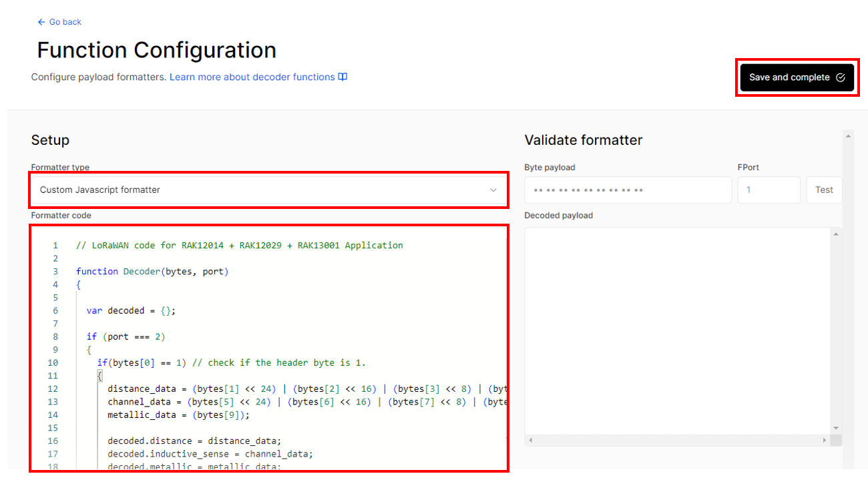This screenshot has width=868, height=484.
Task: Click the left arrow icon beside Go back
Action: point(41,22)
